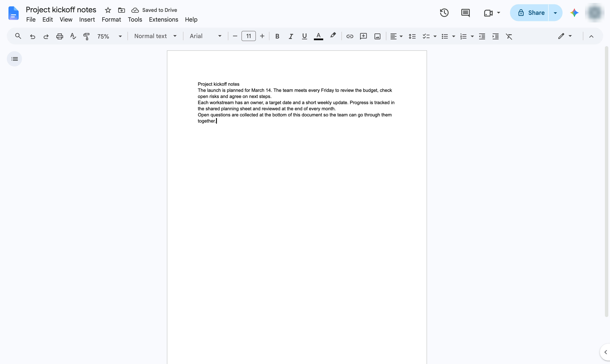610x364 pixels.
Task: Click the Saved to Drive status
Action: 154,10
